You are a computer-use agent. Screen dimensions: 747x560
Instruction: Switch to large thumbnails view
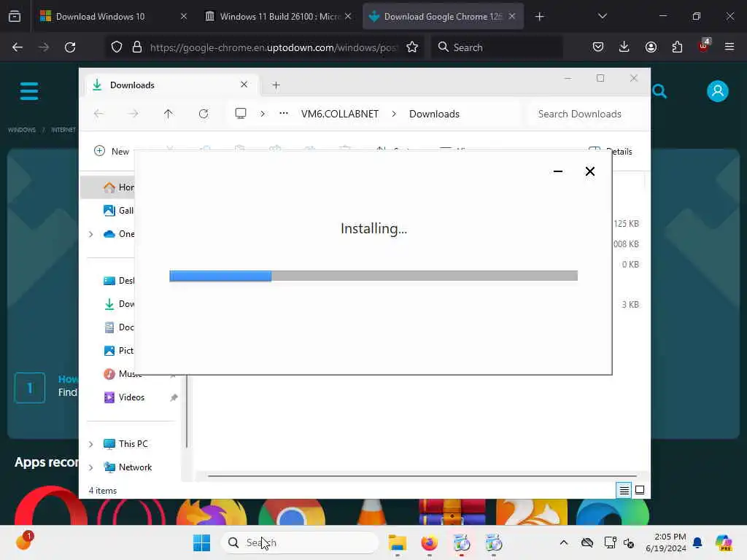(x=640, y=490)
